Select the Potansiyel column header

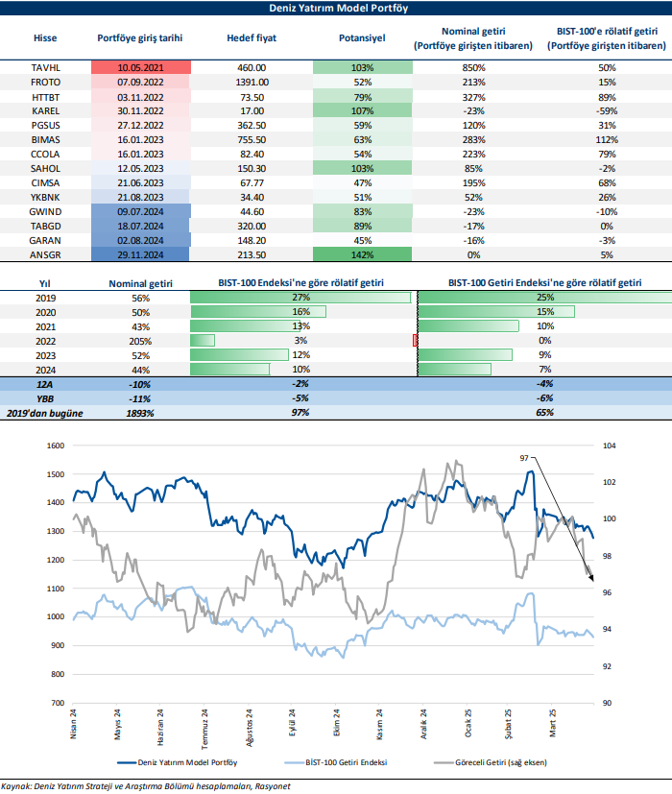click(362, 38)
